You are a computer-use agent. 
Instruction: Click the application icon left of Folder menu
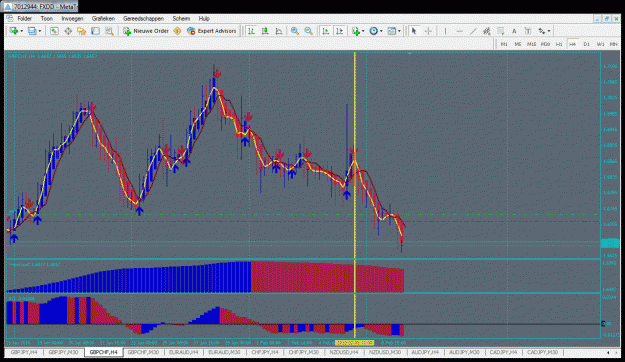pos(10,19)
